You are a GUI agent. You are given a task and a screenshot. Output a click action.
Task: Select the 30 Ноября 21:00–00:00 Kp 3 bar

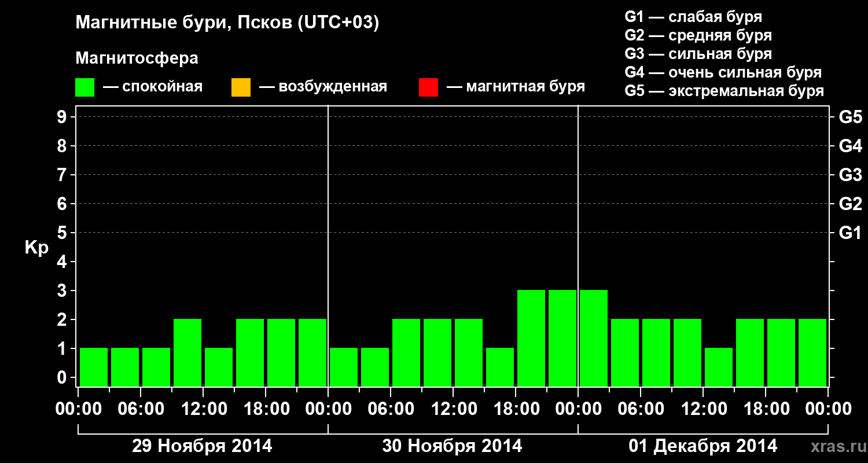[x=562, y=338]
